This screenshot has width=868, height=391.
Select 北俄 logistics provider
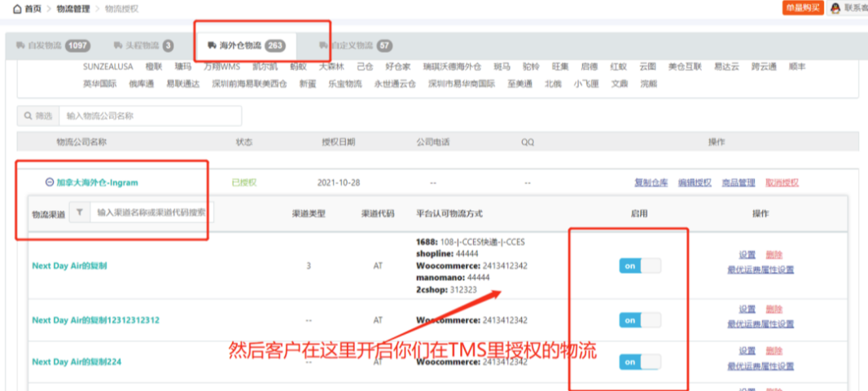553,84
